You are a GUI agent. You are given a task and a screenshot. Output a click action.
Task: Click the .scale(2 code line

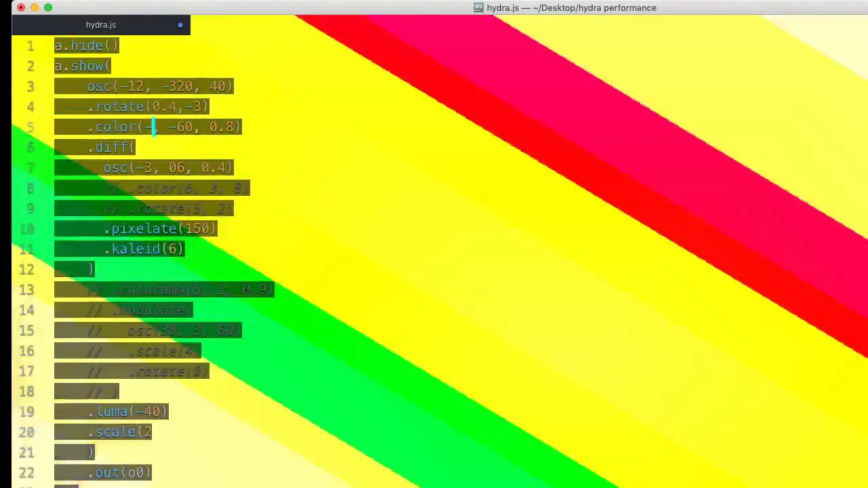pos(119,432)
